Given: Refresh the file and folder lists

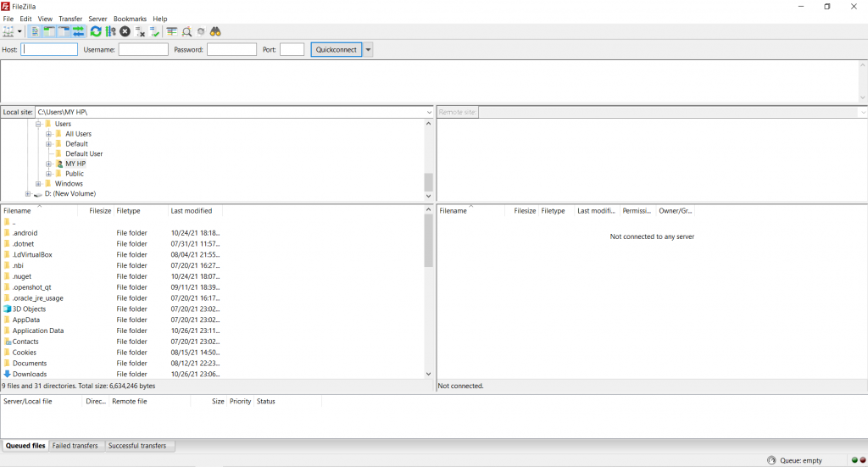Looking at the screenshot, I should (96, 31).
